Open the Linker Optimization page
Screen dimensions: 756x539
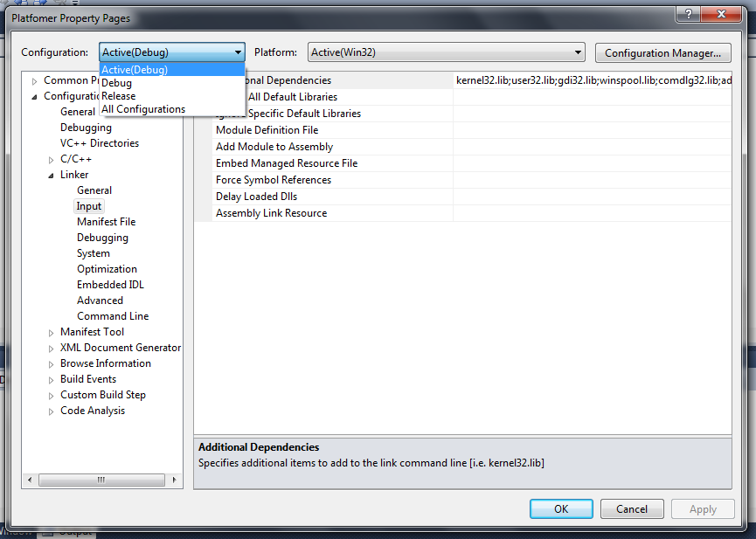tap(107, 269)
